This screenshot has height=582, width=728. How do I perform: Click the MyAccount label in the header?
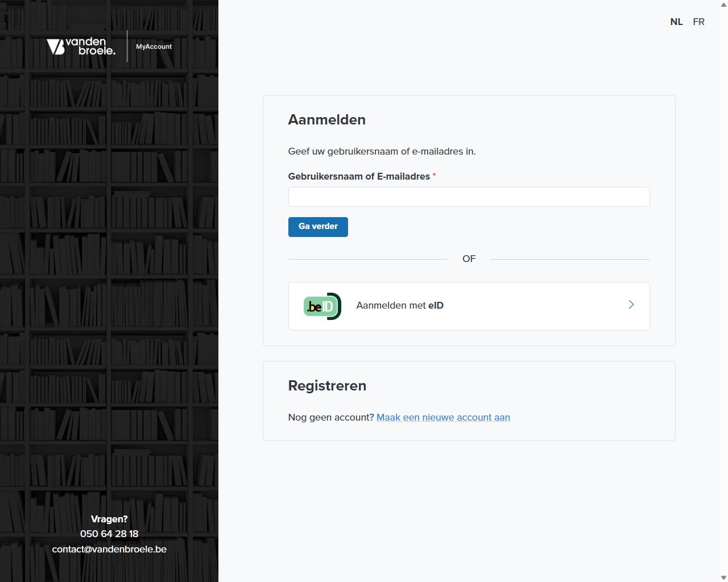154,47
